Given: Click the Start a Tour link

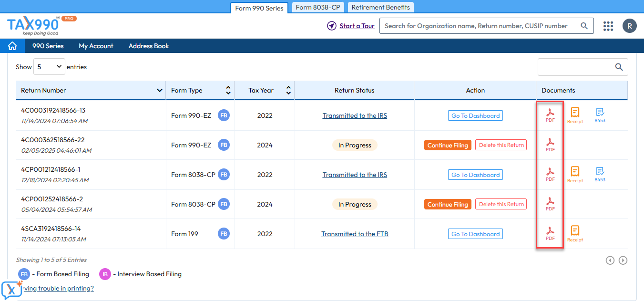Looking at the screenshot, I should pos(357,26).
